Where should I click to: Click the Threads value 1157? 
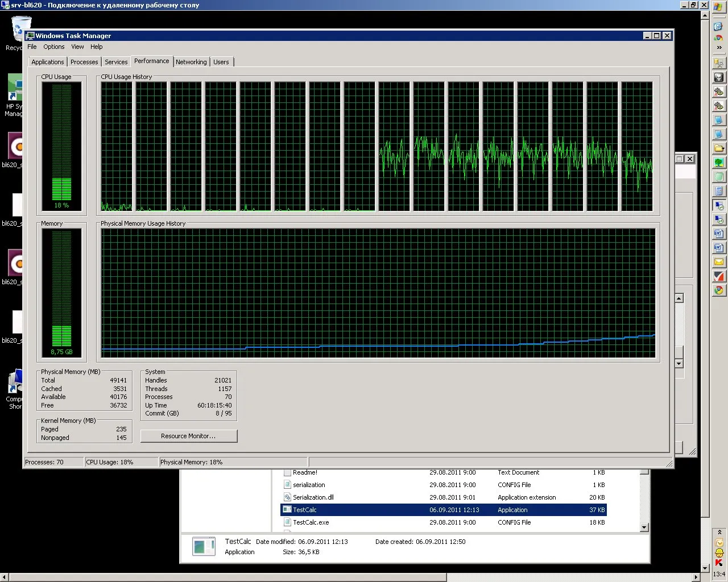(x=225, y=389)
